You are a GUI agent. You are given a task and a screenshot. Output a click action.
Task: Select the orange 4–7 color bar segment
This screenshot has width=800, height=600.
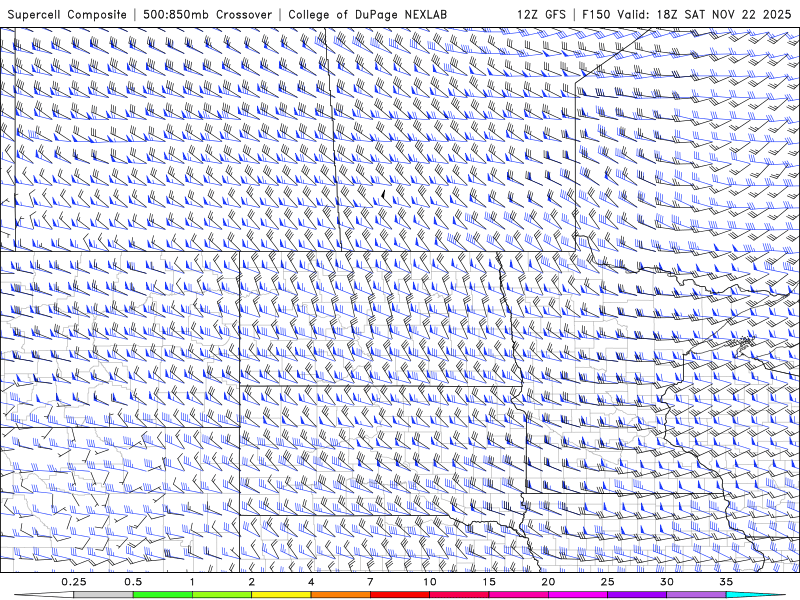tap(340, 595)
